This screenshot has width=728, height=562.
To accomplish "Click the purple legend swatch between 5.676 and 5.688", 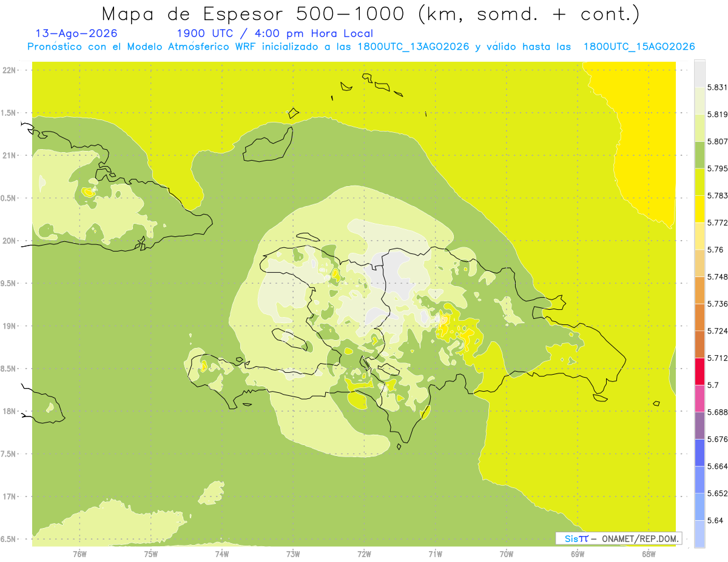I will (699, 426).
